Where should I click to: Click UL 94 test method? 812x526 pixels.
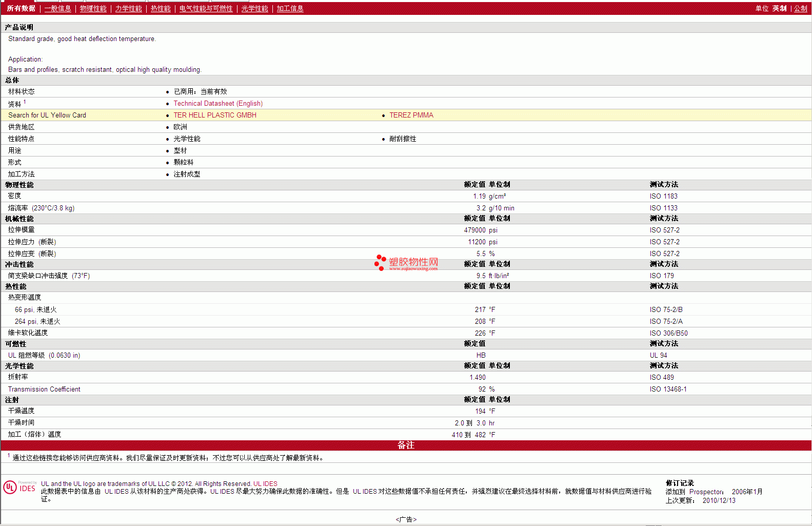click(x=658, y=355)
